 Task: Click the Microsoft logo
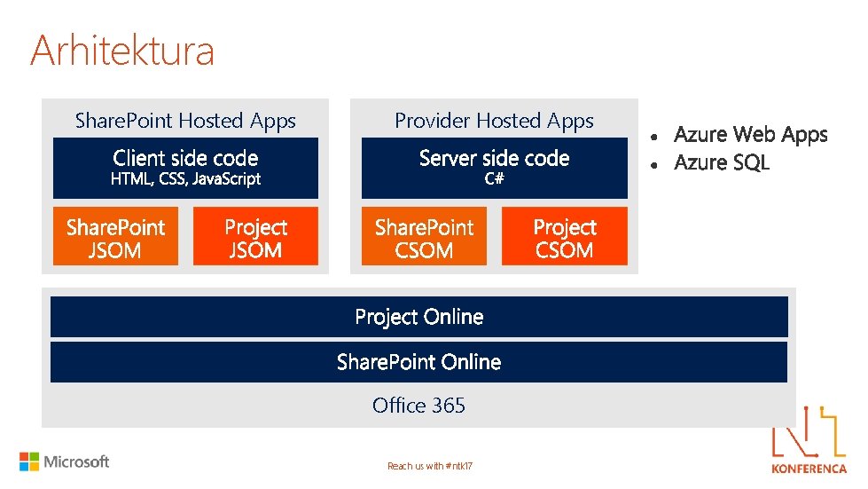[64, 461]
